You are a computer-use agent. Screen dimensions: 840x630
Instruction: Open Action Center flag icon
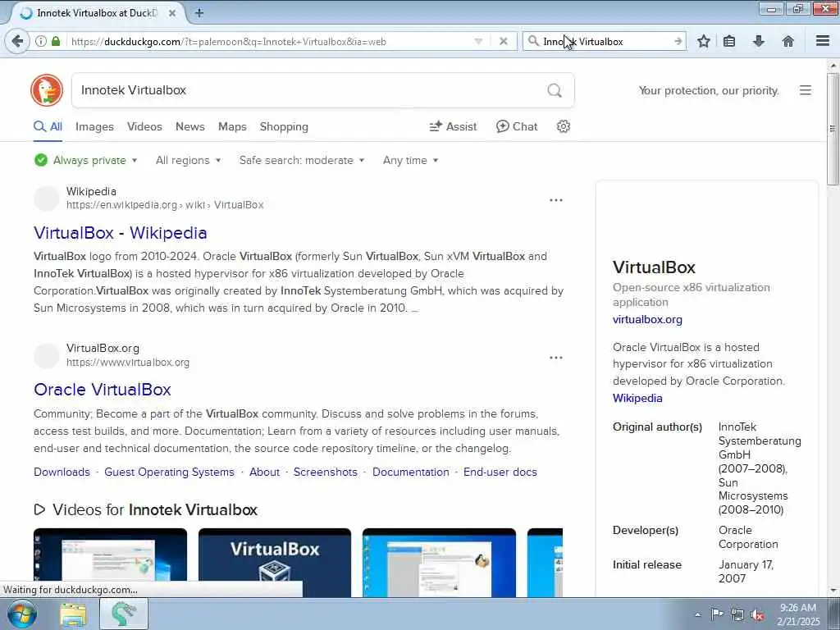pos(717,614)
